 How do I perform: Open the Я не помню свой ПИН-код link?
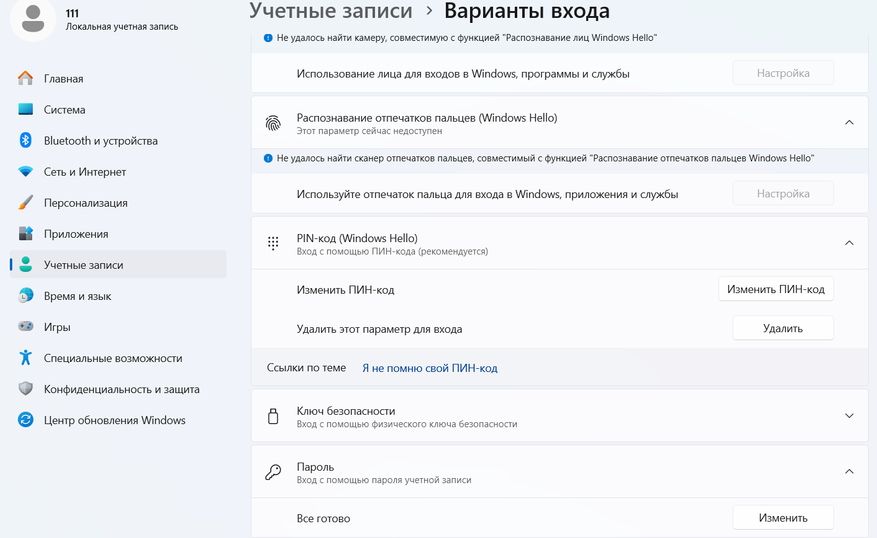click(x=429, y=368)
